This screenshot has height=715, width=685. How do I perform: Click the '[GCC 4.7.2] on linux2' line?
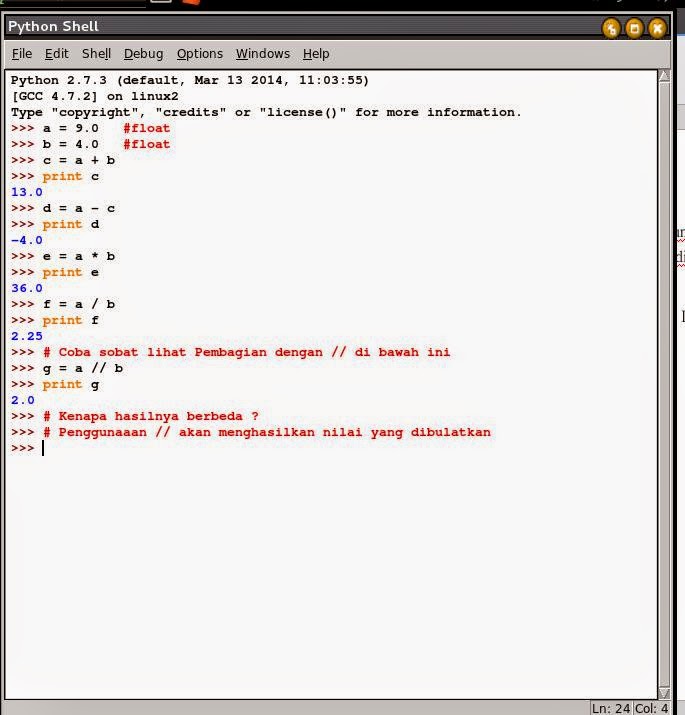(x=95, y=96)
